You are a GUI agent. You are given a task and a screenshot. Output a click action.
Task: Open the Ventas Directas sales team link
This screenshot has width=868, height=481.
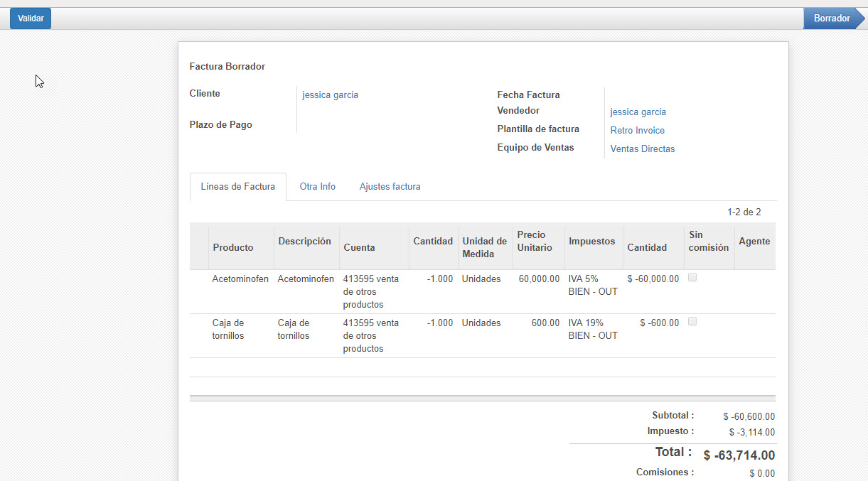(642, 148)
